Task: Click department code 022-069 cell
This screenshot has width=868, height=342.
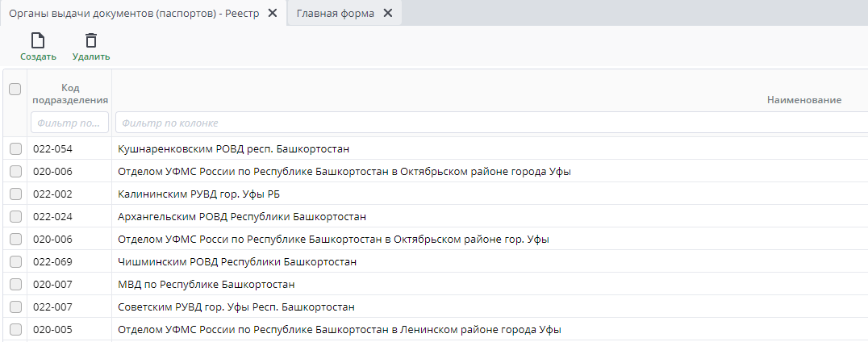Action: pos(51,262)
